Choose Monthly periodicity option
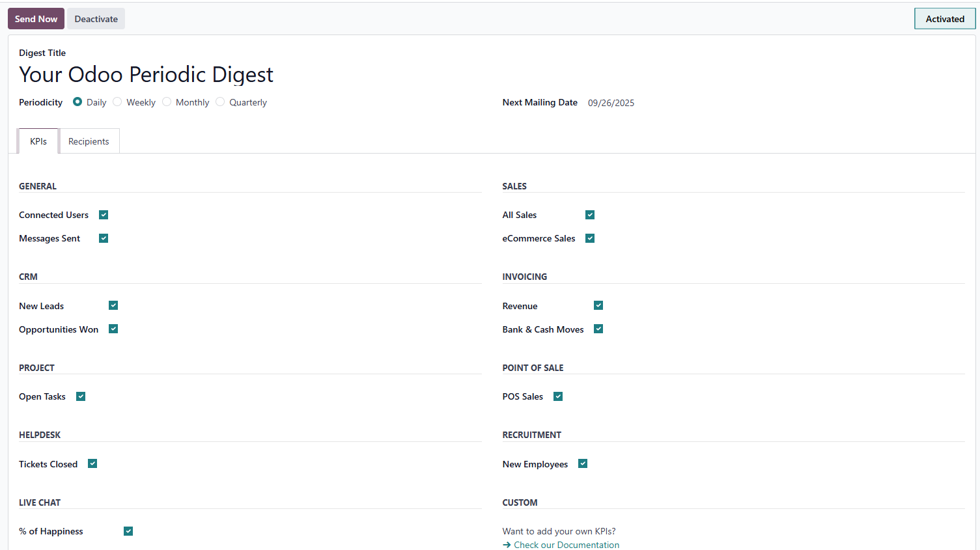The image size is (980, 550). [167, 102]
